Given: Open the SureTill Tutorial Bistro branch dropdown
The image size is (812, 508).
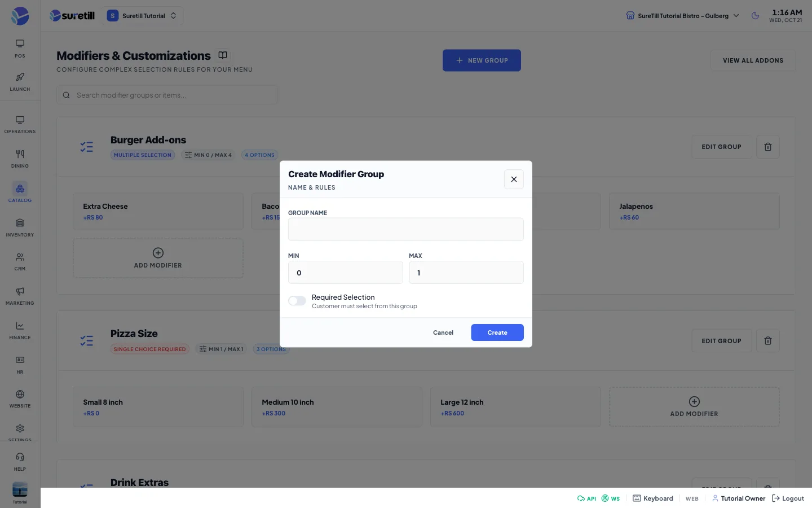Looking at the screenshot, I should point(682,16).
